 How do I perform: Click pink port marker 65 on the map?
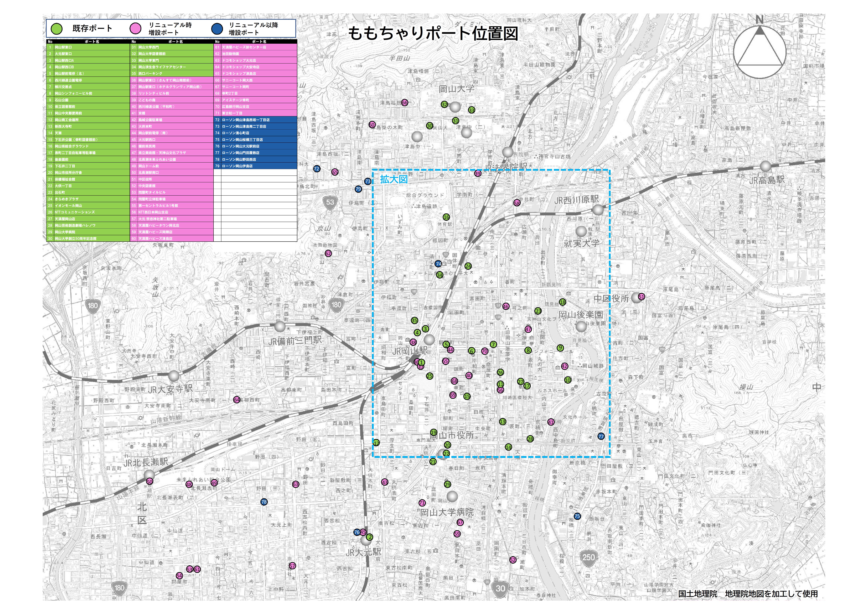335,172
